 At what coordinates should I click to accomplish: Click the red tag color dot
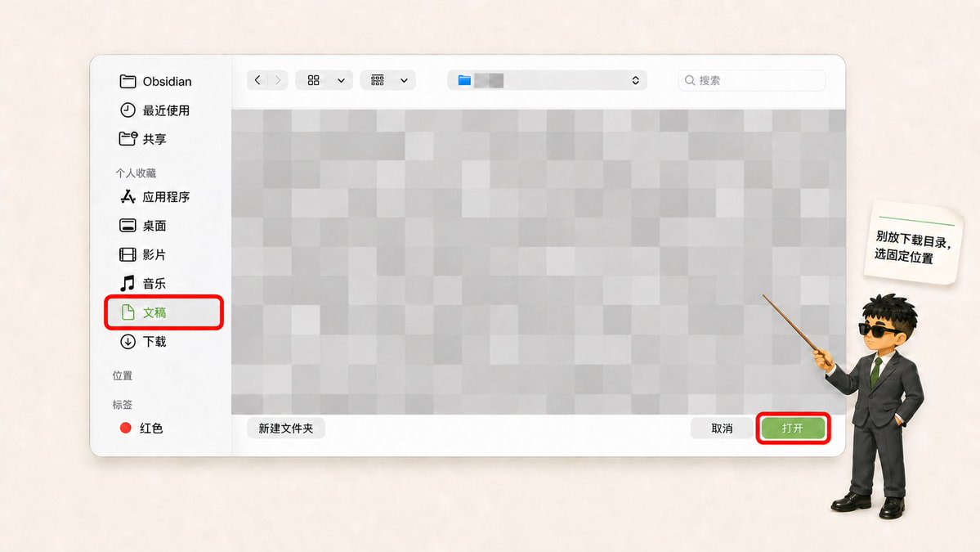126,428
